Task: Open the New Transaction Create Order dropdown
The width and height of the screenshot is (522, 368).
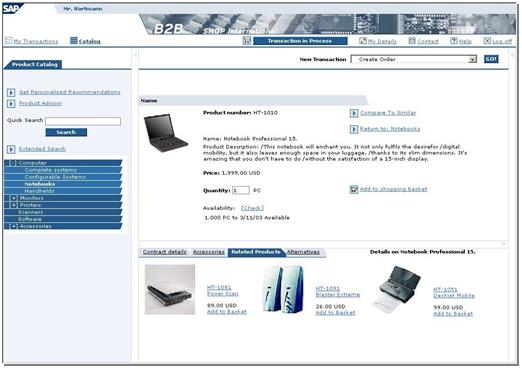Action: tap(414, 59)
